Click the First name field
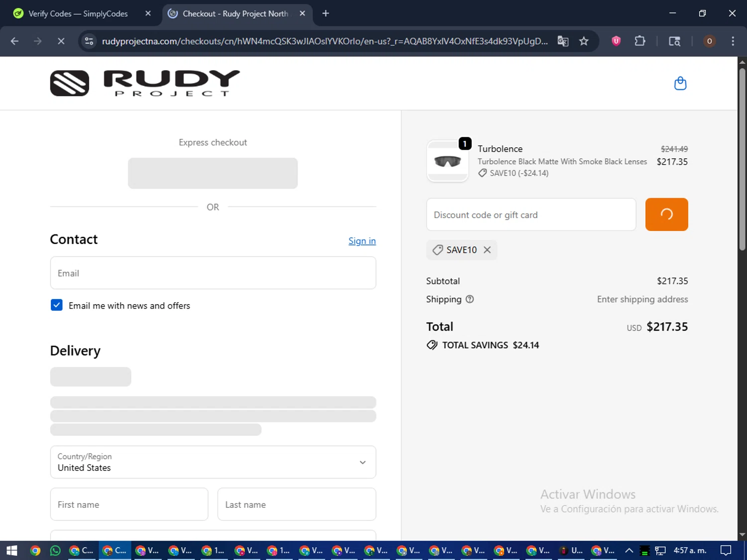Image resolution: width=747 pixels, height=560 pixels. coord(129,504)
